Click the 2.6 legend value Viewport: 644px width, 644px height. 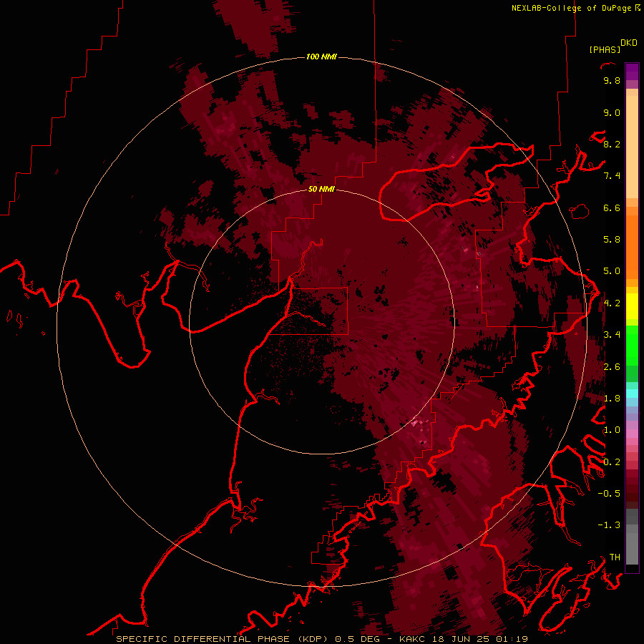point(612,367)
